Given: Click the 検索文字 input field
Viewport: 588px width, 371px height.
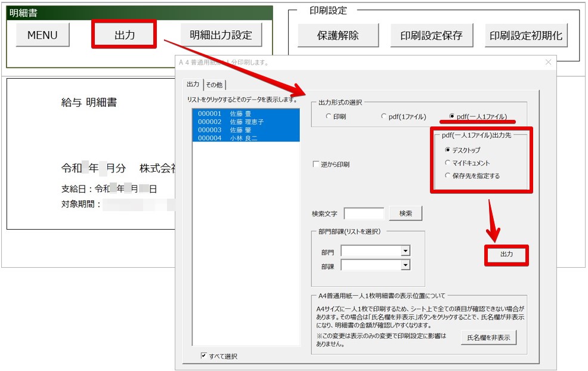Looking at the screenshot, I should pos(364,214).
